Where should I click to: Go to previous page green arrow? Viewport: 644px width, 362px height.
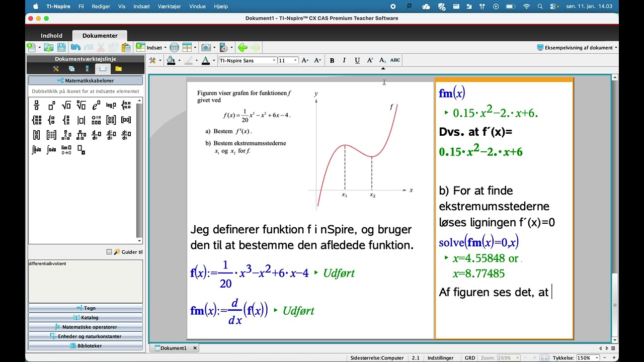243,47
